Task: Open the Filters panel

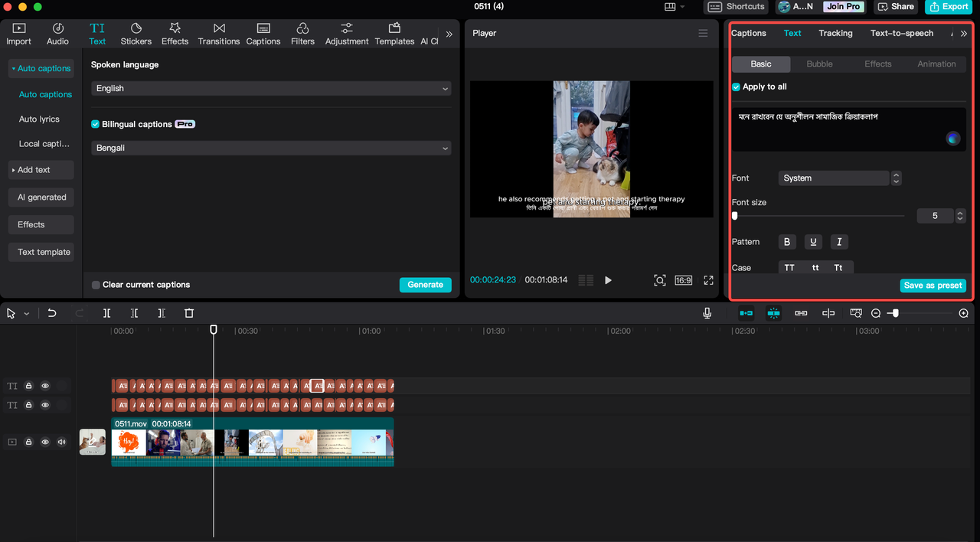Action: click(x=302, y=34)
